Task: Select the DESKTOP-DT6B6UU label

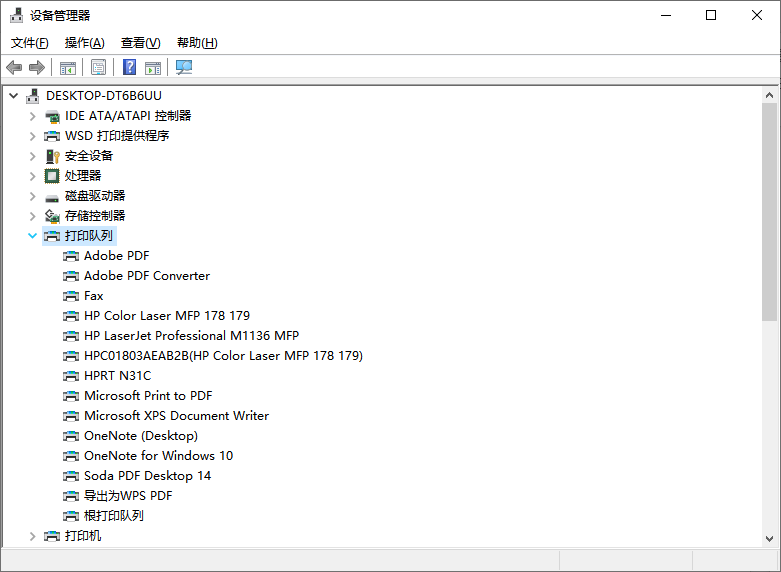Action: click(x=104, y=96)
